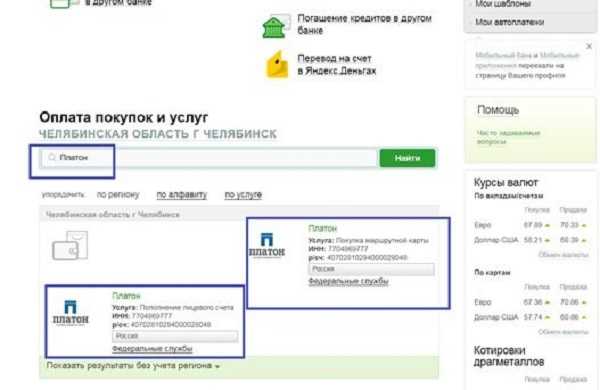
Task: Click the gray wallet cards icon
Action: pyautogui.click(x=70, y=246)
